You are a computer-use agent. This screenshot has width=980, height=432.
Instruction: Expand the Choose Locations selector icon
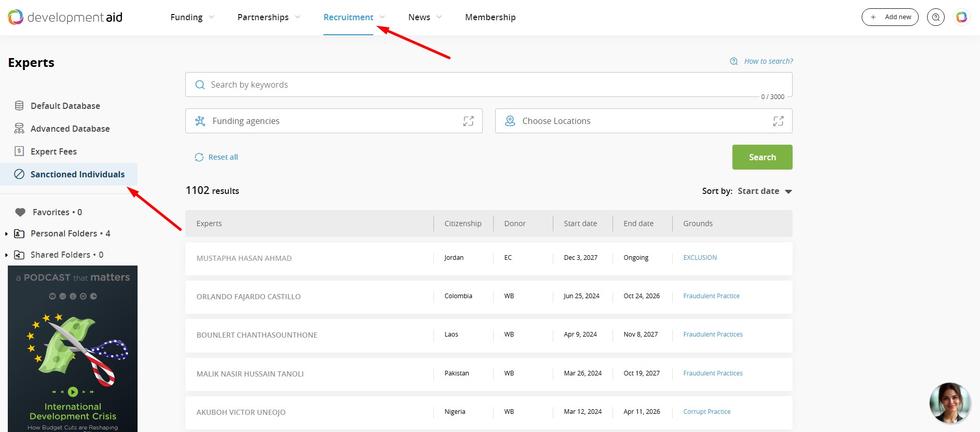pos(778,121)
